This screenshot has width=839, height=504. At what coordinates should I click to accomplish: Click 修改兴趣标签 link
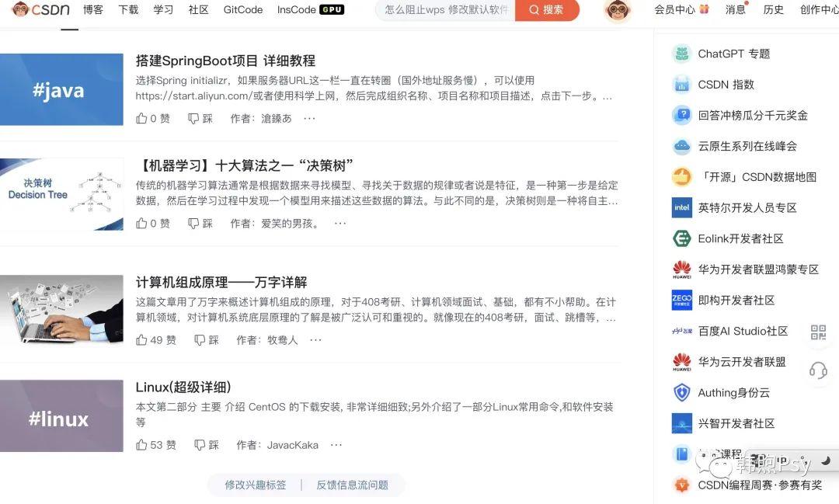pos(256,485)
